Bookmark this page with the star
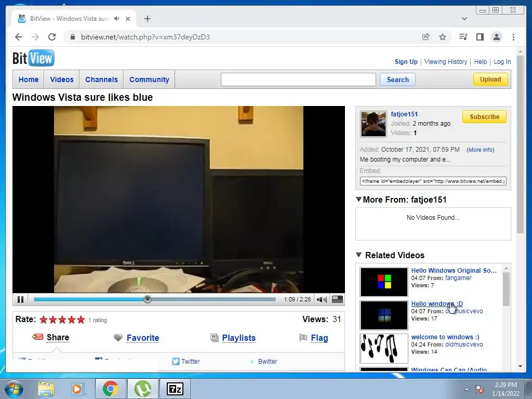 (443, 37)
